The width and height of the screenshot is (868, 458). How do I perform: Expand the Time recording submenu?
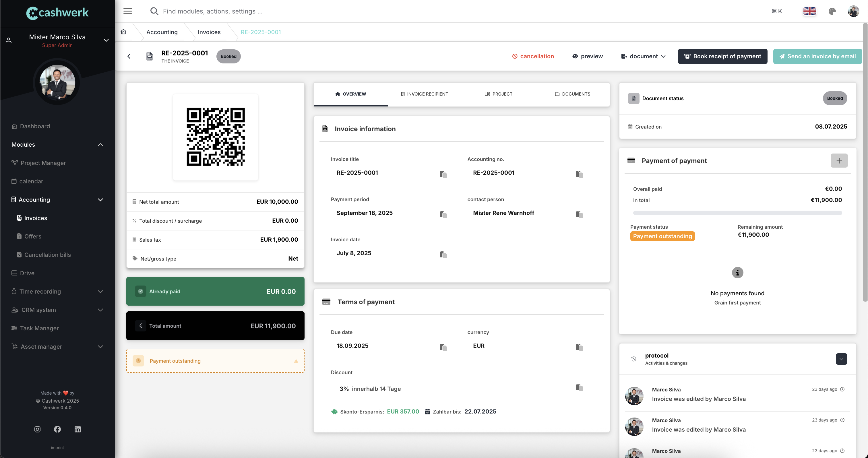click(100, 292)
